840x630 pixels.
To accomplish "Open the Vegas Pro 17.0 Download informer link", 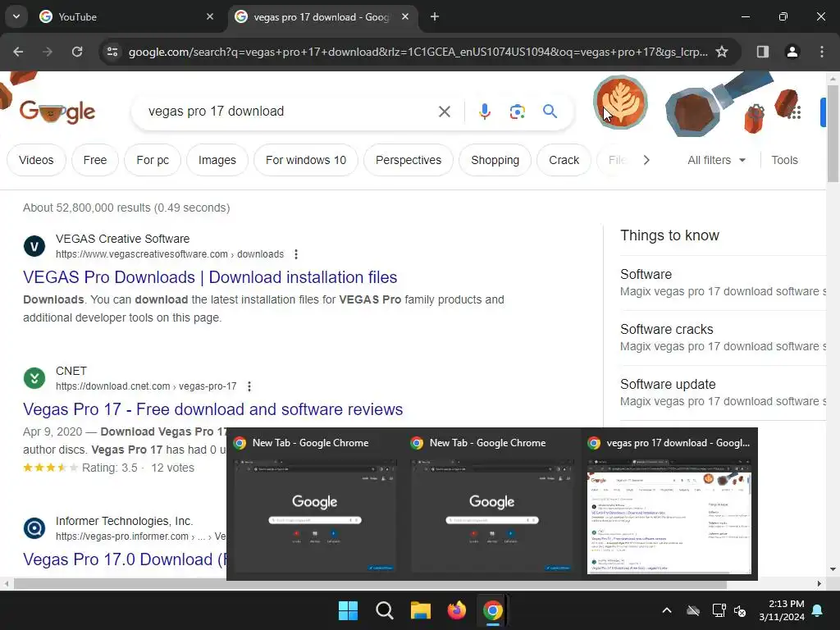I will coord(125,559).
